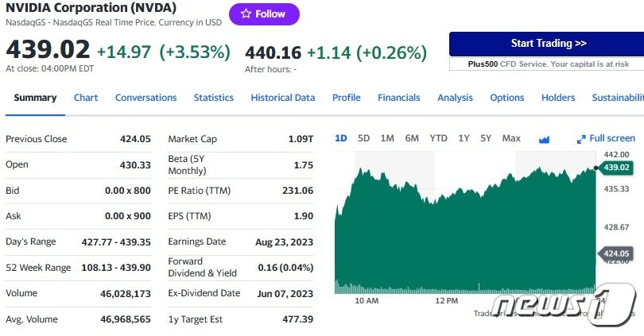Open the Holders tab
The width and height of the screenshot is (644, 336).
tap(557, 98)
